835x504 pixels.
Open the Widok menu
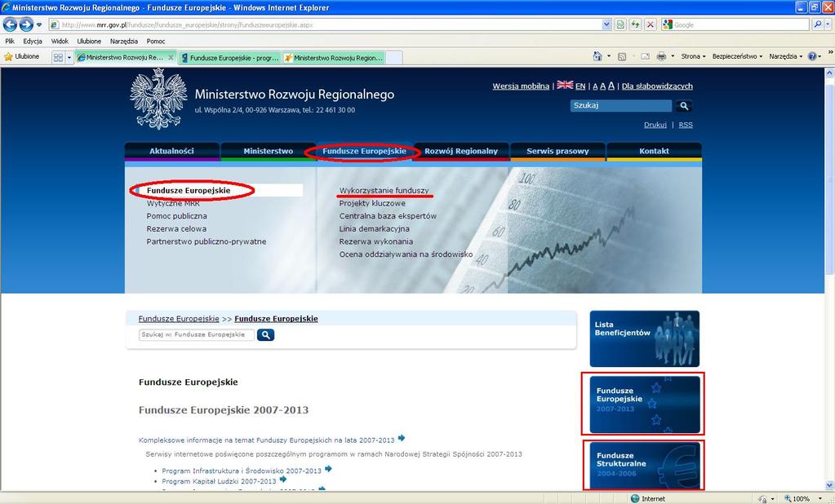[60, 41]
